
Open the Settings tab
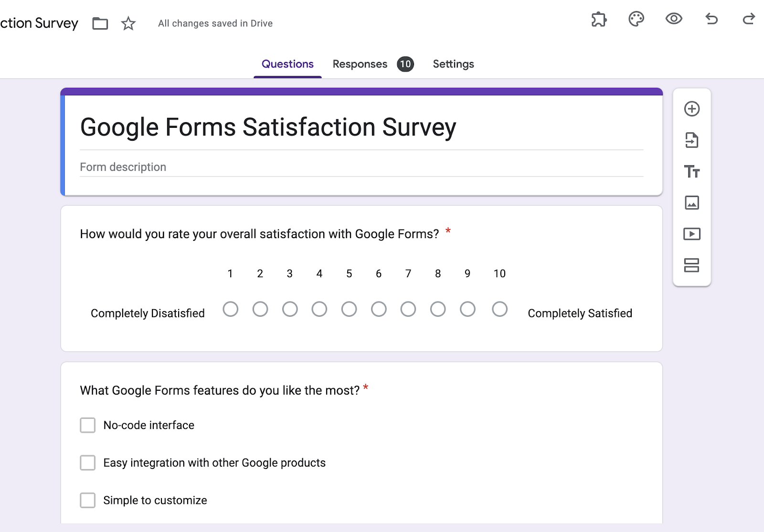453,64
